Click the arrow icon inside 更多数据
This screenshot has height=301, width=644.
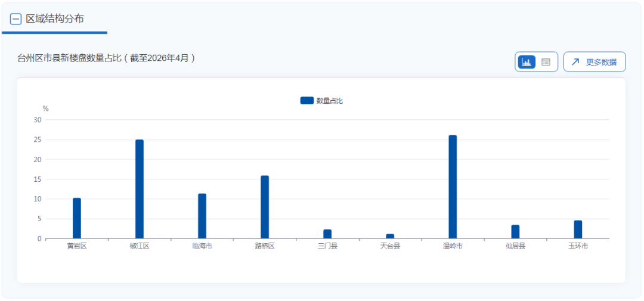(x=575, y=62)
